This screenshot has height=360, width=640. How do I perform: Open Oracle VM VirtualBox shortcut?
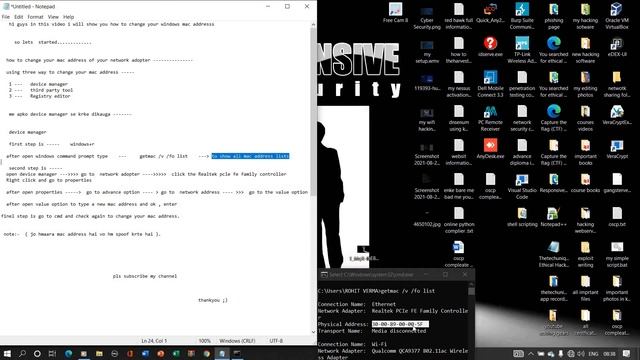pos(617,16)
